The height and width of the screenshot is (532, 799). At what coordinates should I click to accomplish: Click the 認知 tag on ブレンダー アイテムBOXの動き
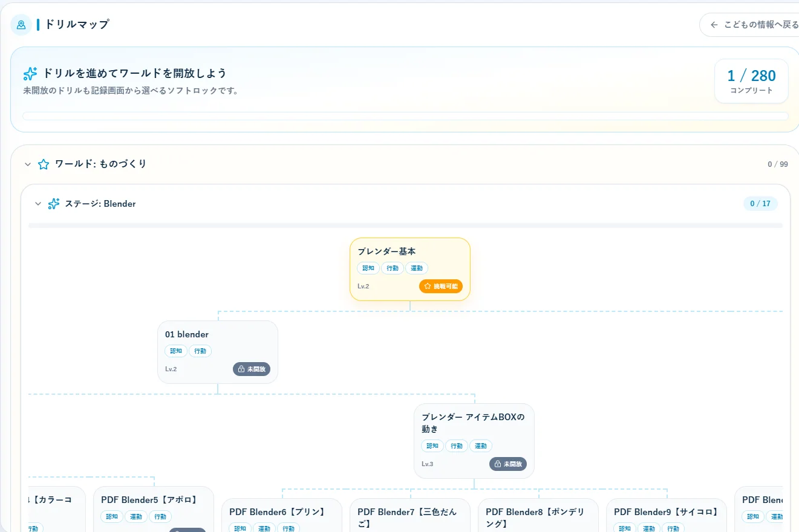click(x=432, y=446)
